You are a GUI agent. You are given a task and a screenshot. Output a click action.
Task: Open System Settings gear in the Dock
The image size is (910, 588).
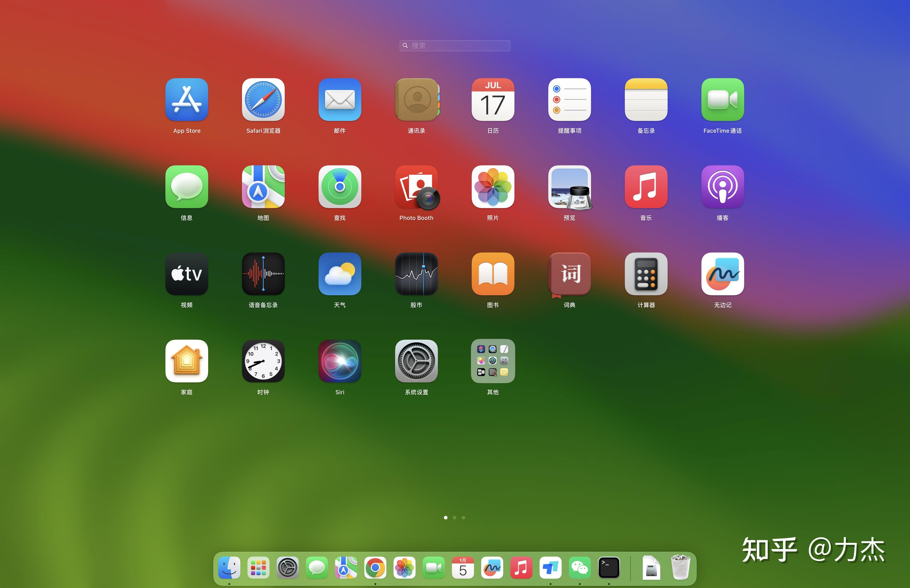[287, 568]
